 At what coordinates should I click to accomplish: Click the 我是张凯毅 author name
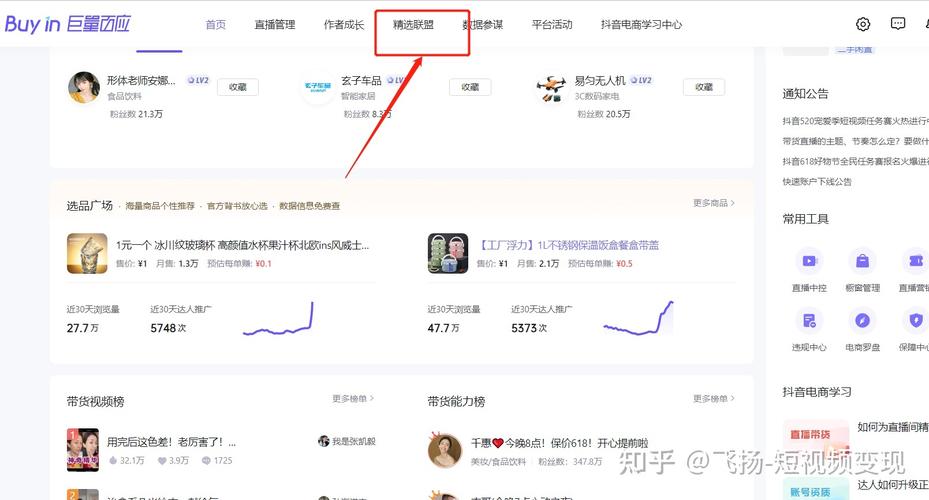pos(354,441)
